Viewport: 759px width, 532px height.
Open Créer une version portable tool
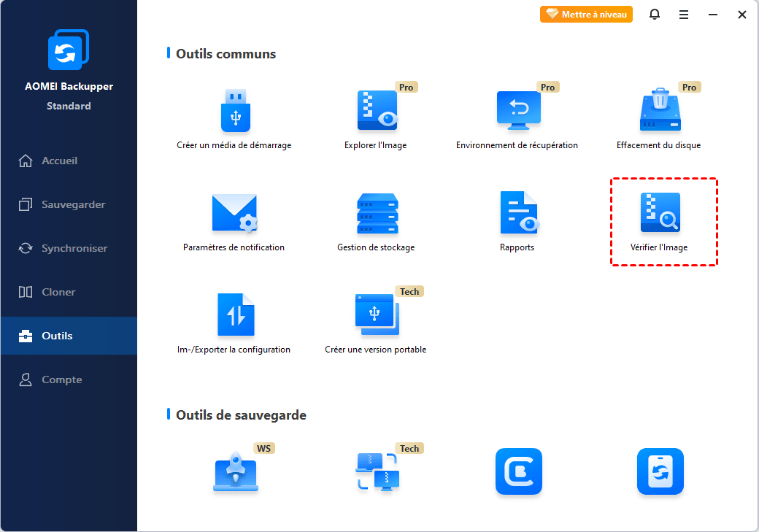[376, 324]
